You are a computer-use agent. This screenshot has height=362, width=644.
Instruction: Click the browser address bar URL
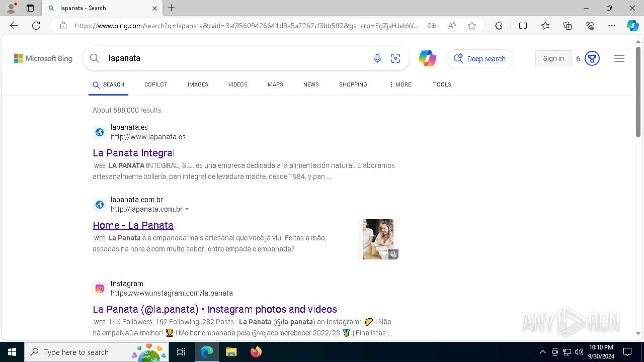(247, 26)
